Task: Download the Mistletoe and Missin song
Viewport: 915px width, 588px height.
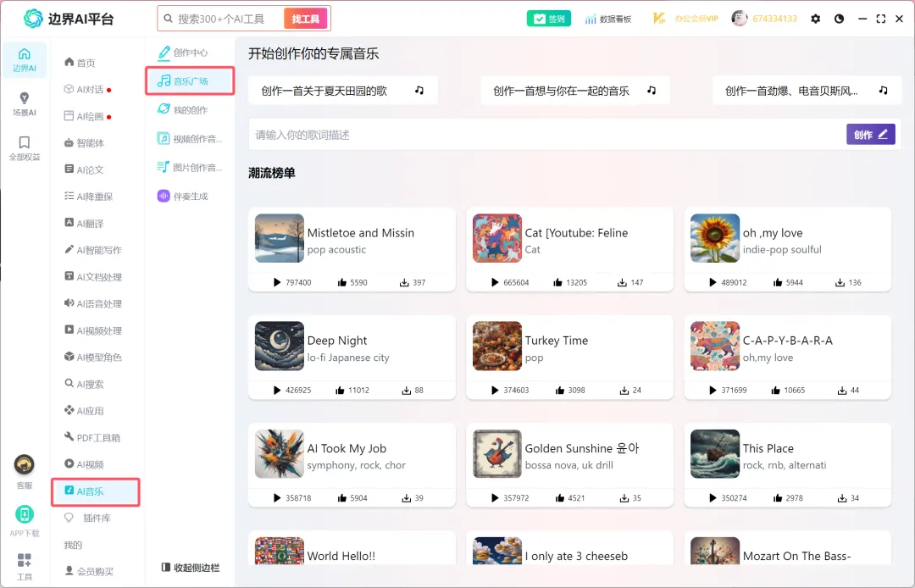Action: click(404, 282)
